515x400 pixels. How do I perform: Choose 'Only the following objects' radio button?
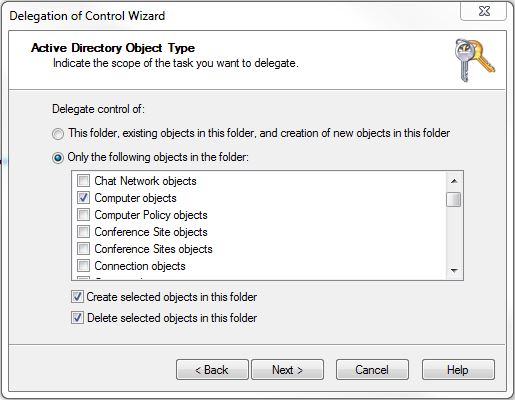click(58, 158)
